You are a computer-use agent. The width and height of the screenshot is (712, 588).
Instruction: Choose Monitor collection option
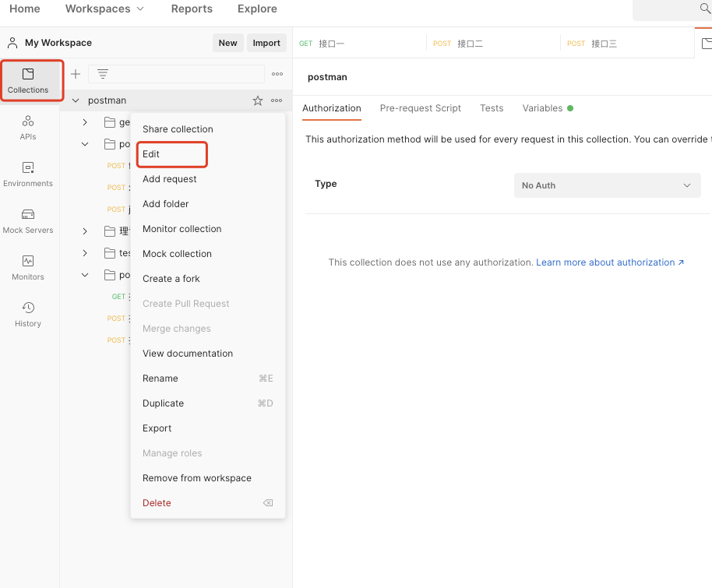tap(208, 229)
